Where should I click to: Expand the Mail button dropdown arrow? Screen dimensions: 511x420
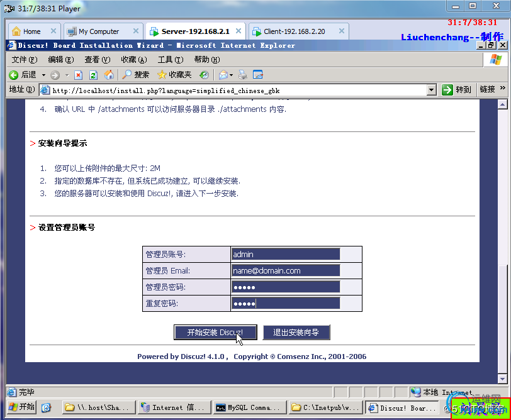pyautogui.click(x=231, y=75)
